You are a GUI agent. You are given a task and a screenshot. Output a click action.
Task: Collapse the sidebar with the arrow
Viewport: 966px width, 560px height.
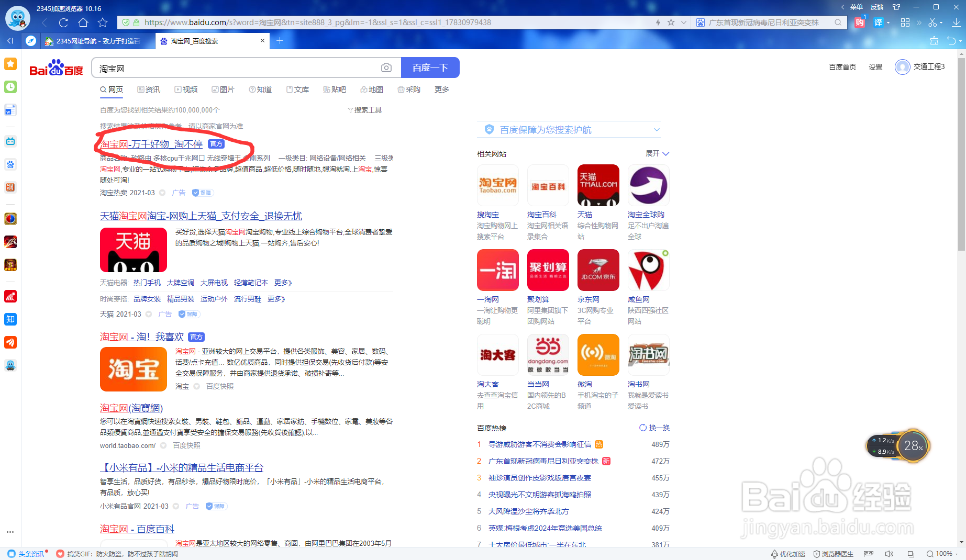pos(9,41)
